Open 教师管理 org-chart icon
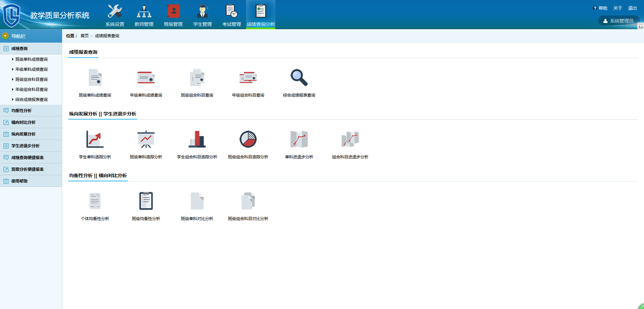Viewport: 644px width, 309px height. click(144, 11)
